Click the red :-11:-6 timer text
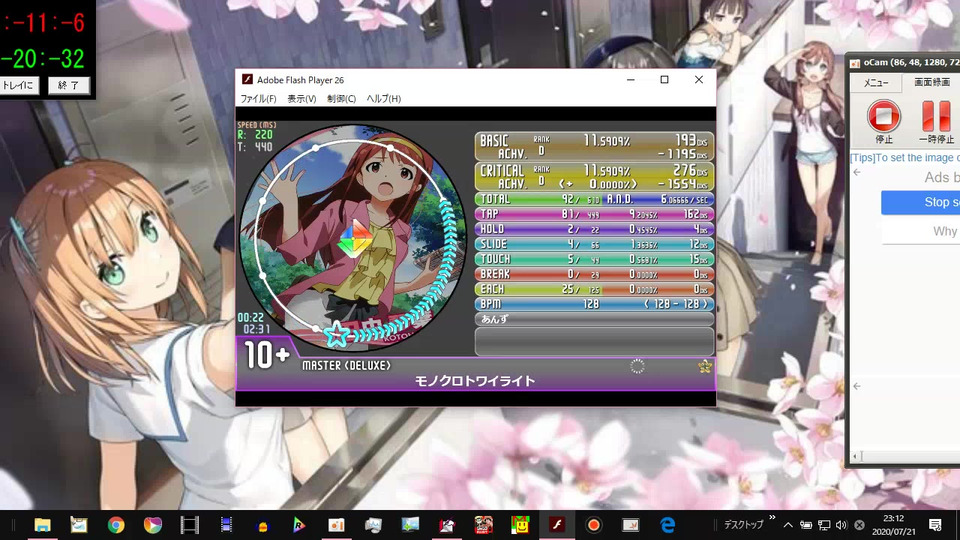 44,23
